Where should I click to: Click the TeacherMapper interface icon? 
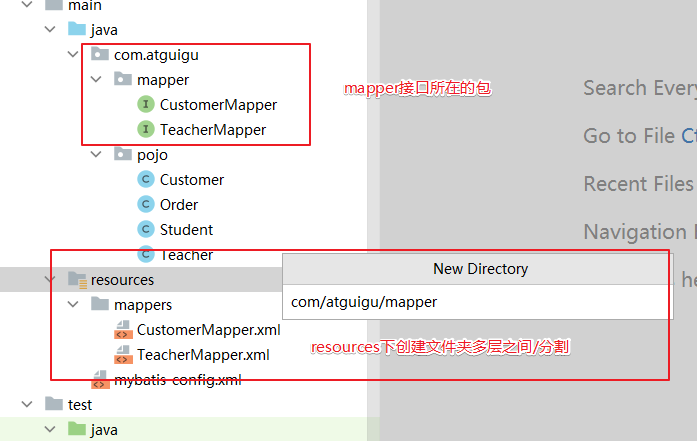tap(146, 129)
